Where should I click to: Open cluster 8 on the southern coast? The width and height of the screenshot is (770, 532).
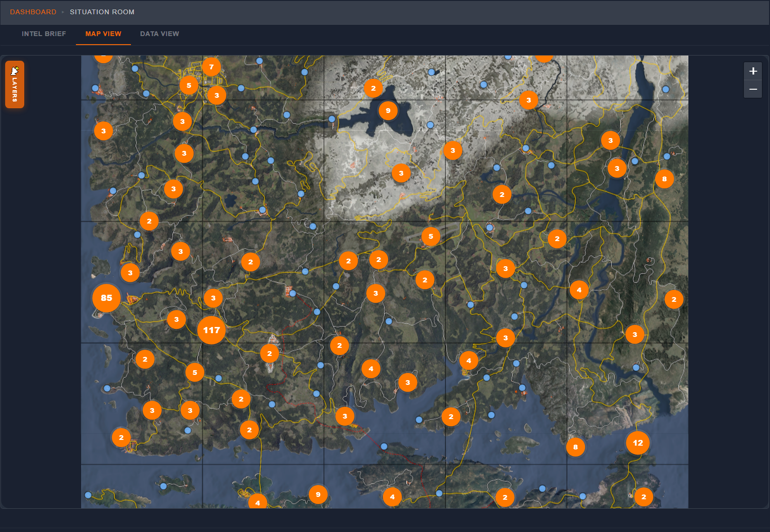tap(575, 447)
